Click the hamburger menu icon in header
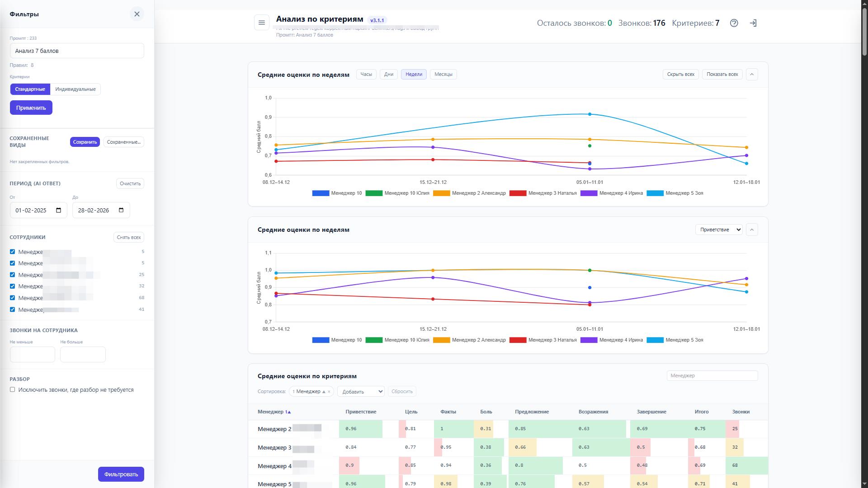The width and height of the screenshot is (868, 488). (x=261, y=23)
